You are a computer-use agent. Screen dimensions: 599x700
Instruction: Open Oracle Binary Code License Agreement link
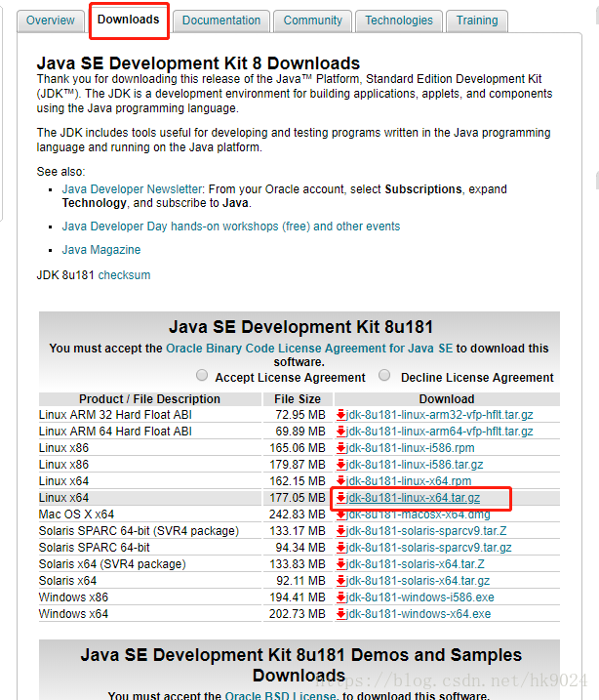point(309,349)
